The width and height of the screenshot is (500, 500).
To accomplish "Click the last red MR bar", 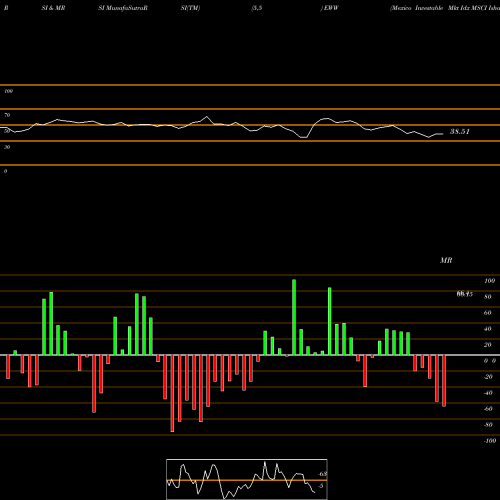I will 444,381.
